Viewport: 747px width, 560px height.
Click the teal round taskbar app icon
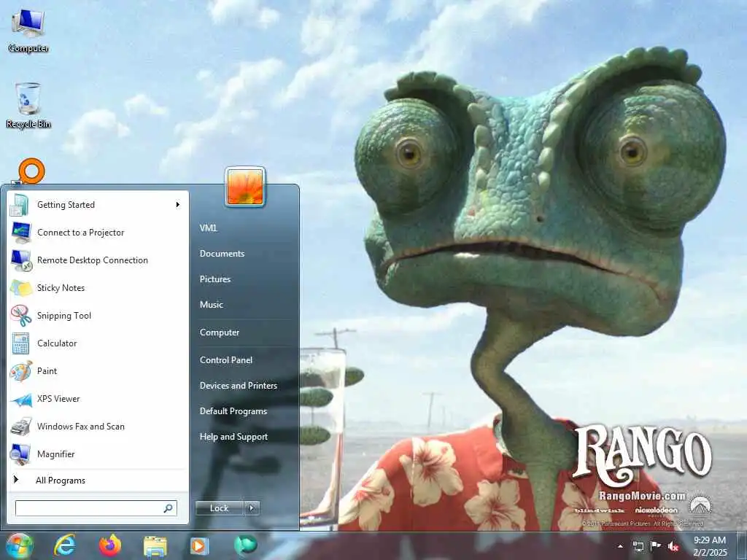coord(245,545)
